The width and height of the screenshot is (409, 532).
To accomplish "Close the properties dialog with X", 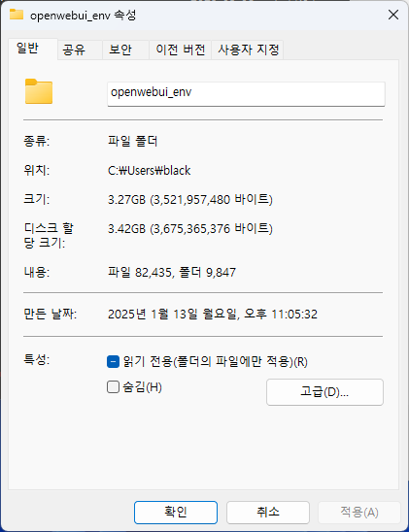I will (393, 15).
